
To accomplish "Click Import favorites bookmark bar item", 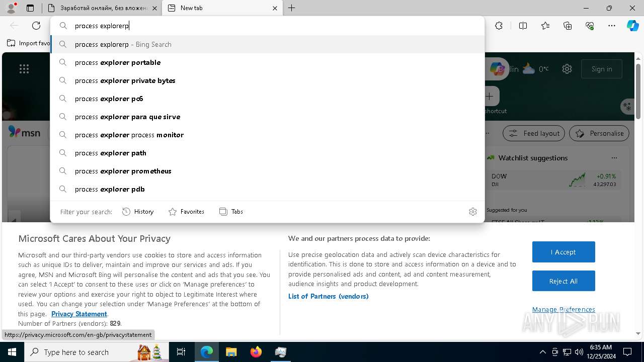I will (28, 43).
